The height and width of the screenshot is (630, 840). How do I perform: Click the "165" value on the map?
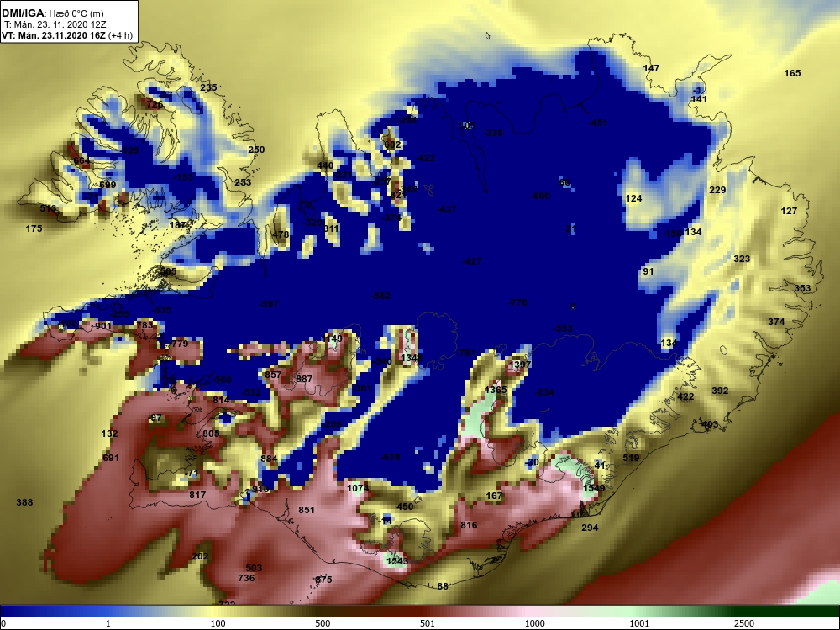[x=792, y=73]
